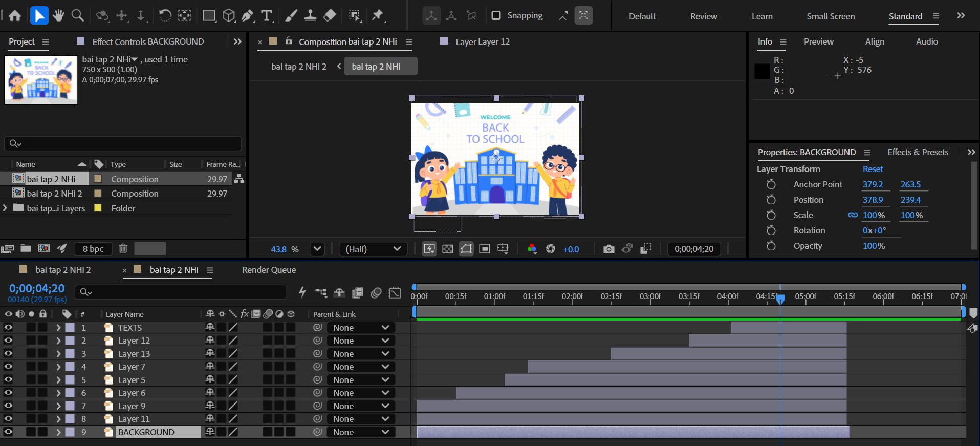
Task: Open the Preview panel tab
Action: 819,41
